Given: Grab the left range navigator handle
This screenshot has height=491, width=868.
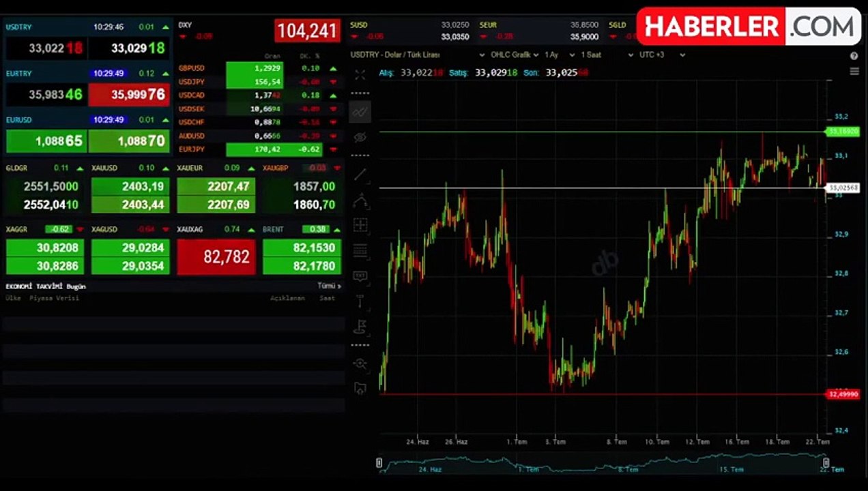Looking at the screenshot, I should tap(379, 463).
